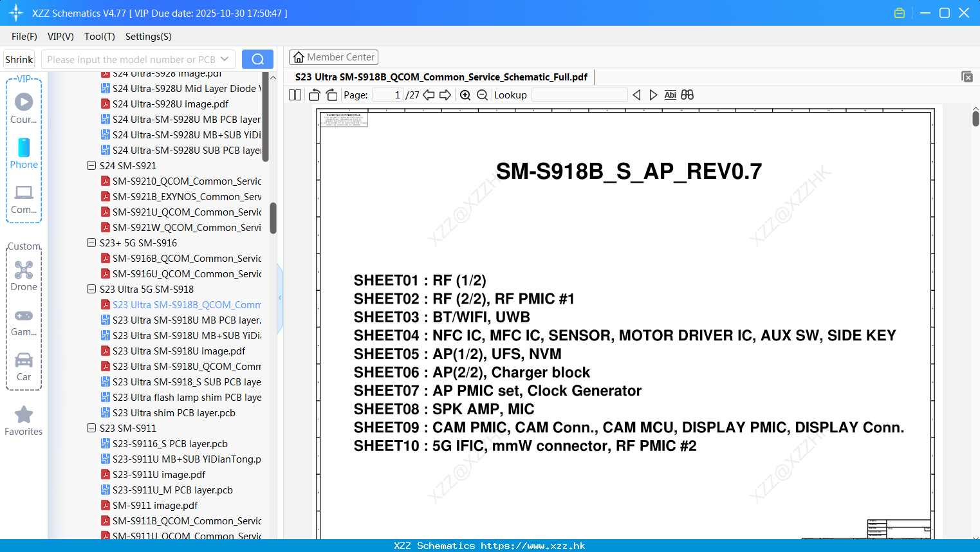Open the Settings(S) menu
980x552 pixels.
[x=149, y=37]
